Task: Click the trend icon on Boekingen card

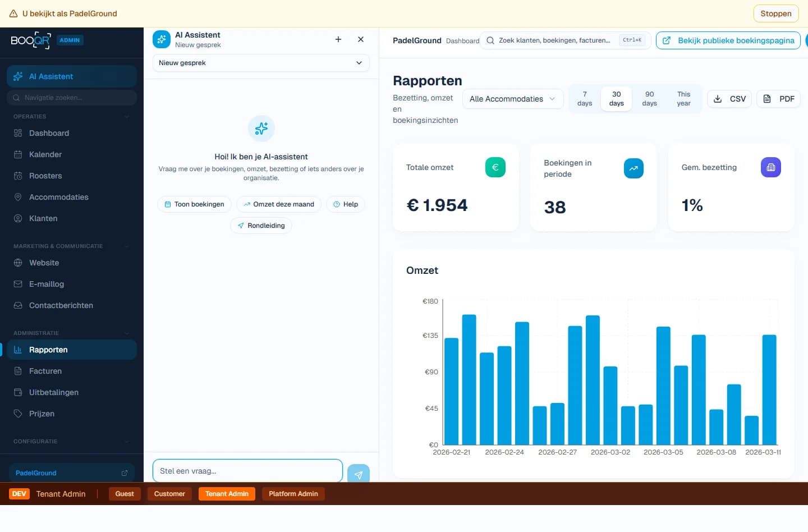Action: (633, 168)
